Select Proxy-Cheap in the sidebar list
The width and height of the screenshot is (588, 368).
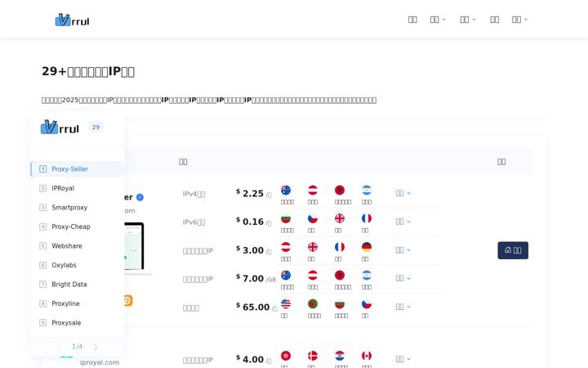pyautogui.click(x=78, y=227)
